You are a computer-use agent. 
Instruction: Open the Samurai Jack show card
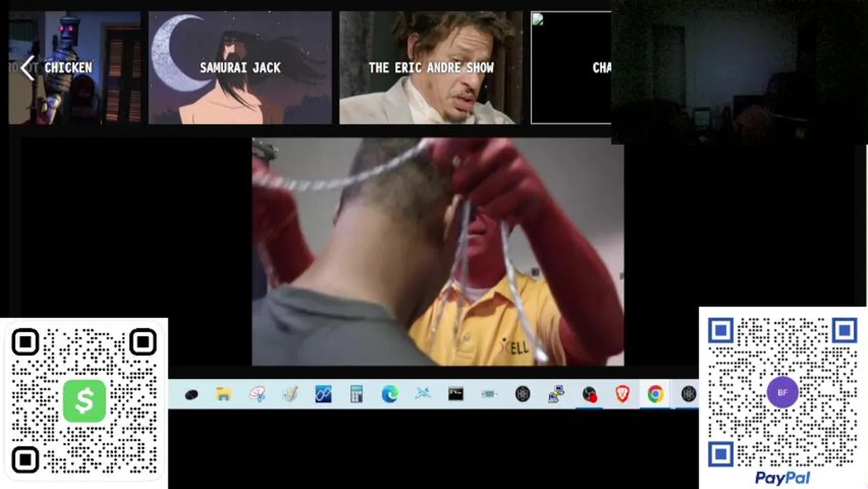click(x=240, y=68)
